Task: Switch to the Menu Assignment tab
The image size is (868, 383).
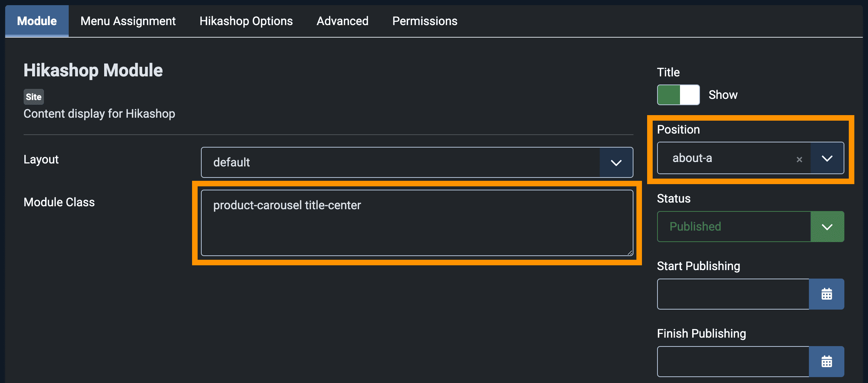Action: [x=128, y=21]
